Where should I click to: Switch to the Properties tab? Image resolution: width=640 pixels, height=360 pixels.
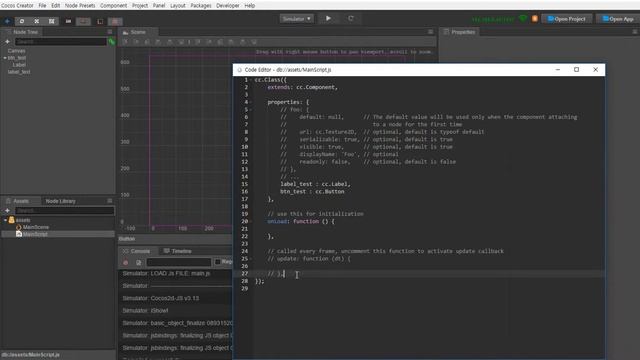tap(459, 32)
